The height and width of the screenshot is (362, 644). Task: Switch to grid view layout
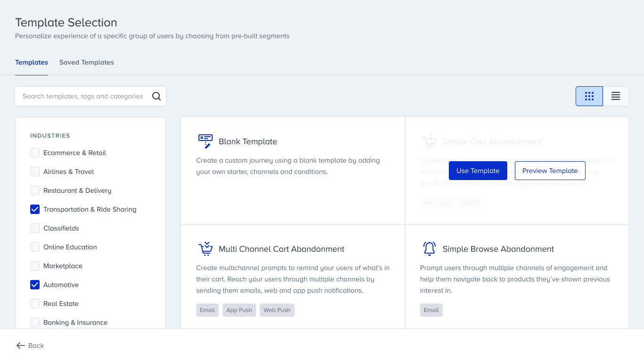(589, 96)
